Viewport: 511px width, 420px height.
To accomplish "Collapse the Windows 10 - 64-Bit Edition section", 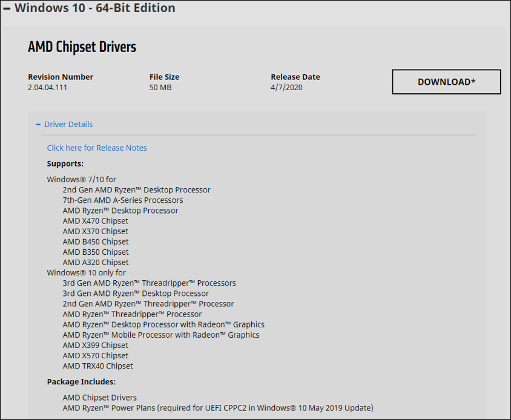I will 7,8.
